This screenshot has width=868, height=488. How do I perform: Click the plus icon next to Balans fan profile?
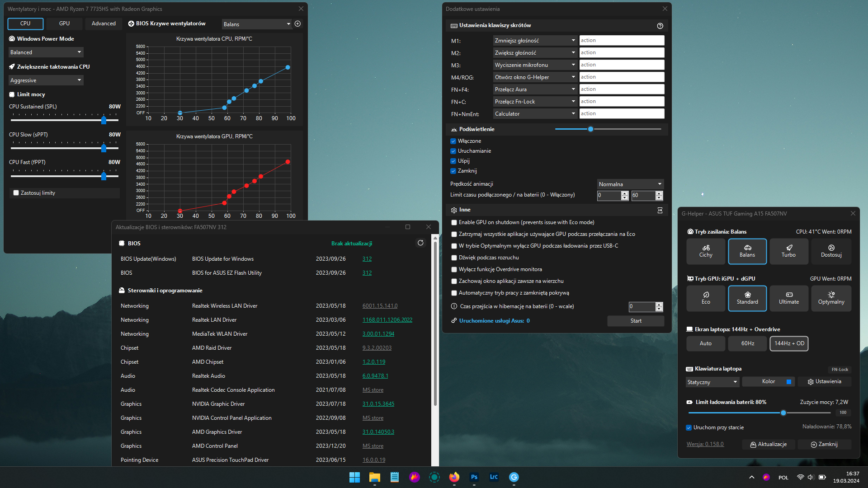coord(297,24)
